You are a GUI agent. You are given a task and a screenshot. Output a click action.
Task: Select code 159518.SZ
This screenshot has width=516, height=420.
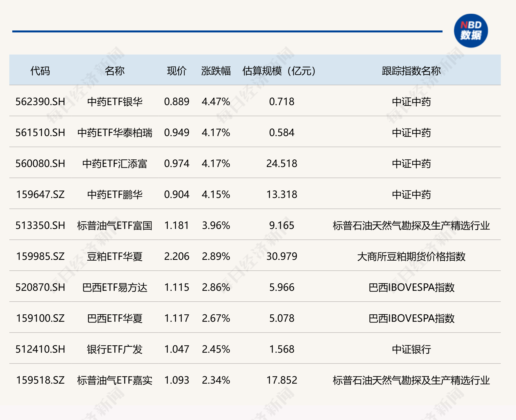40,380
